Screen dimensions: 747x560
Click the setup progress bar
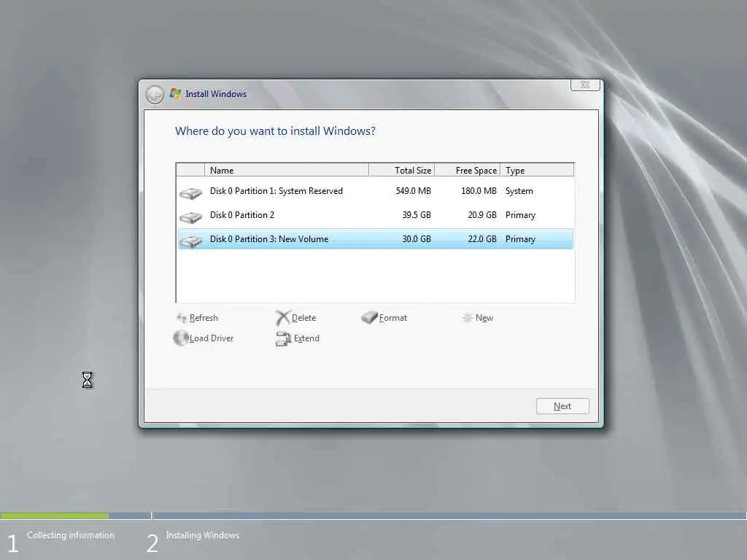tap(373, 516)
